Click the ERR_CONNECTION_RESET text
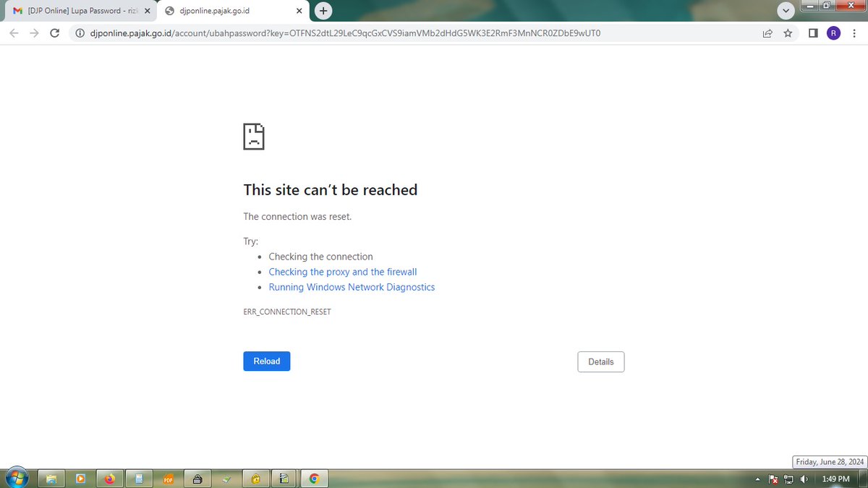 point(287,312)
